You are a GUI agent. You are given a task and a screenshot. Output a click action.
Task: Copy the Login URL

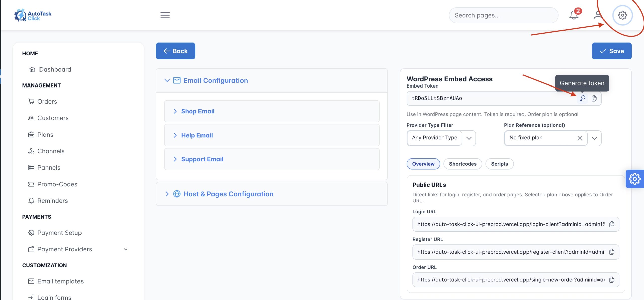[612, 224]
